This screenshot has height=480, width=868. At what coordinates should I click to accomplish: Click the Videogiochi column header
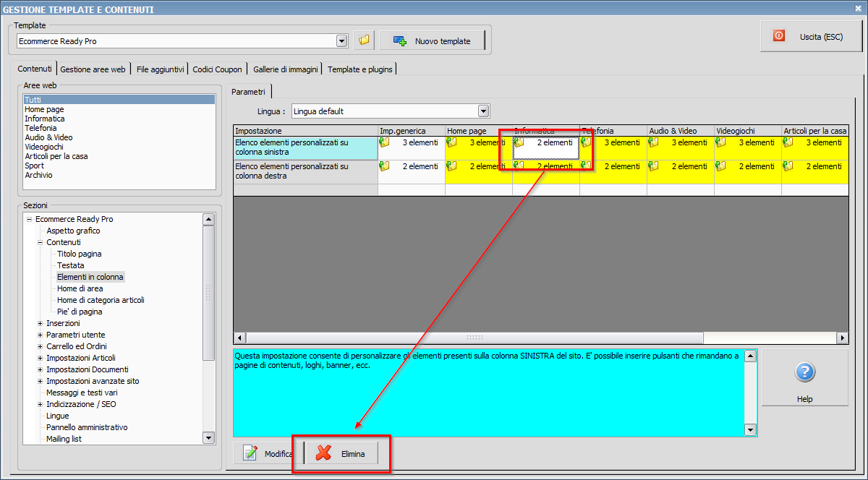tap(748, 131)
